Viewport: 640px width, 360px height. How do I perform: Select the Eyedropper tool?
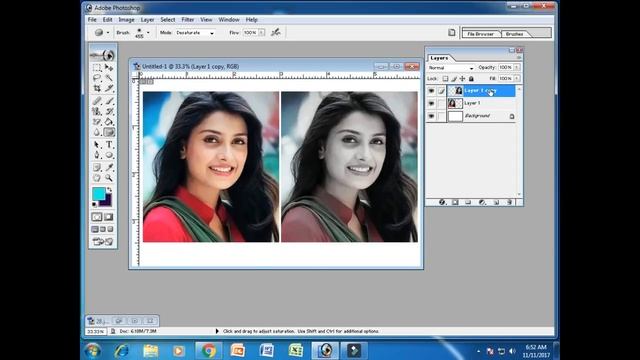point(109,167)
